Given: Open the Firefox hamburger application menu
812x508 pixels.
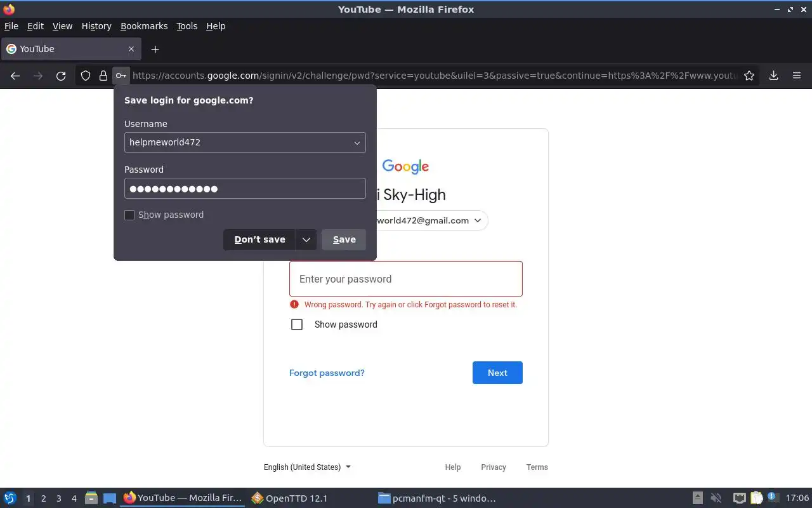Looking at the screenshot, I should 797,76.
